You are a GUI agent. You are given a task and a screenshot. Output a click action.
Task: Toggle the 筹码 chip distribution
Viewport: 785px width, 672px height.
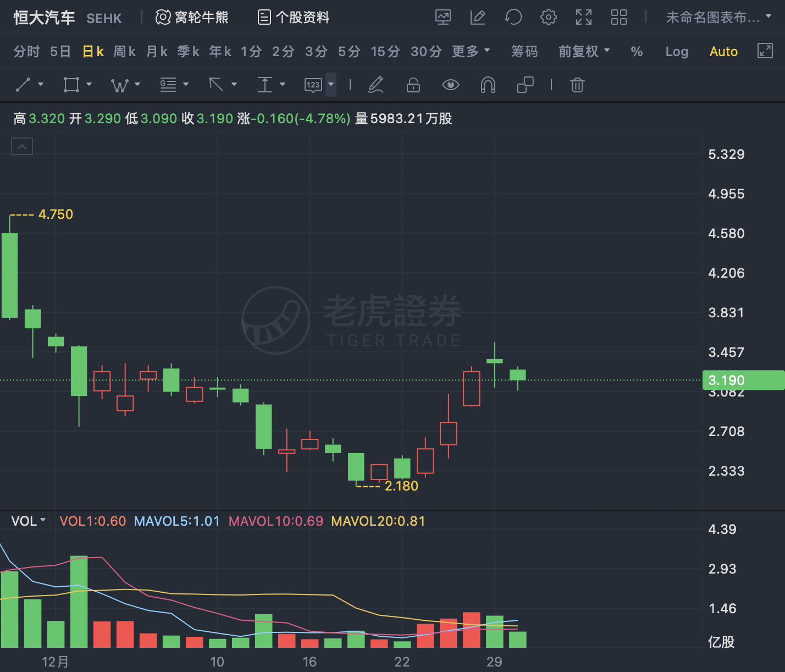tap(524, 52)
